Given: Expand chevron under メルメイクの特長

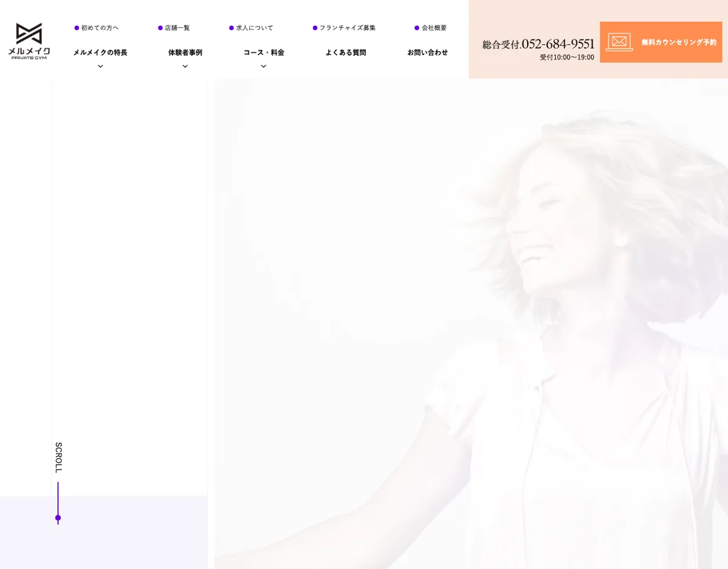Looking at the screenshot, I should (x=100, y=66).
